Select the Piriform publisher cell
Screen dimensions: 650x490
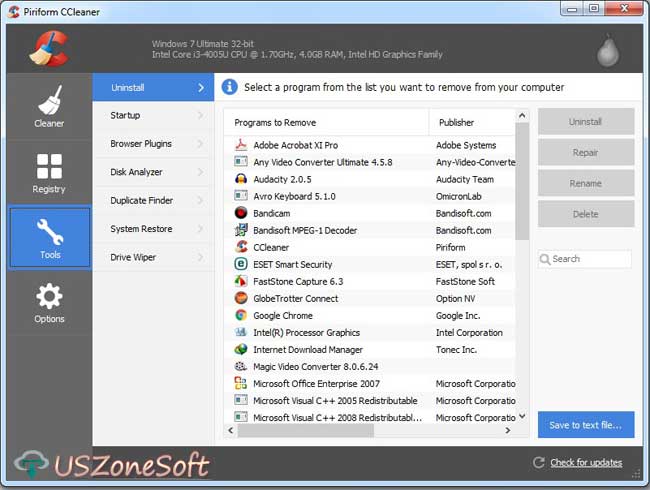pyautogui.click(x=450, y=247)
